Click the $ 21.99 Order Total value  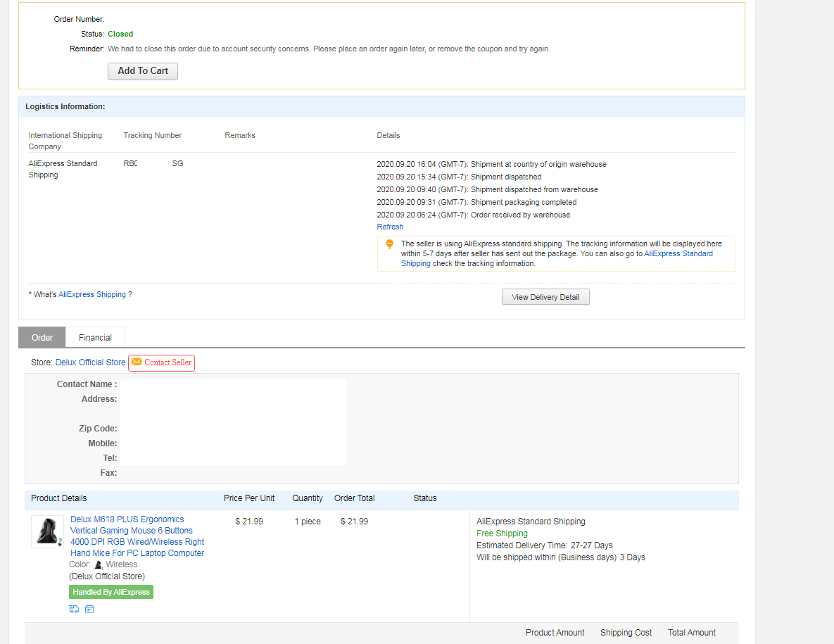[x=354, y=521]
